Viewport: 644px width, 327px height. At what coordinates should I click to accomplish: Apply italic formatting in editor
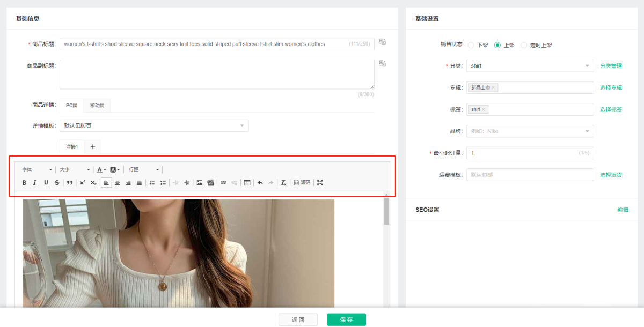coord(35,183)
